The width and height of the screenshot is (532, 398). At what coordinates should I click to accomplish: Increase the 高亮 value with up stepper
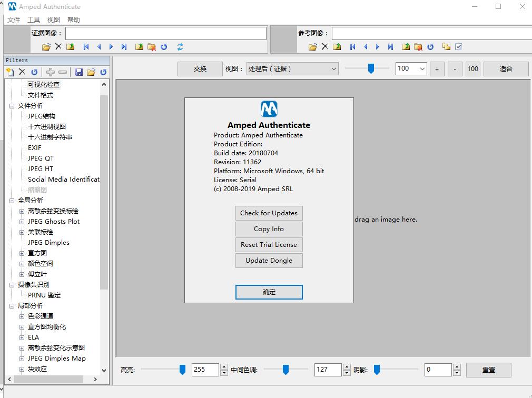(x=224, y=366)
